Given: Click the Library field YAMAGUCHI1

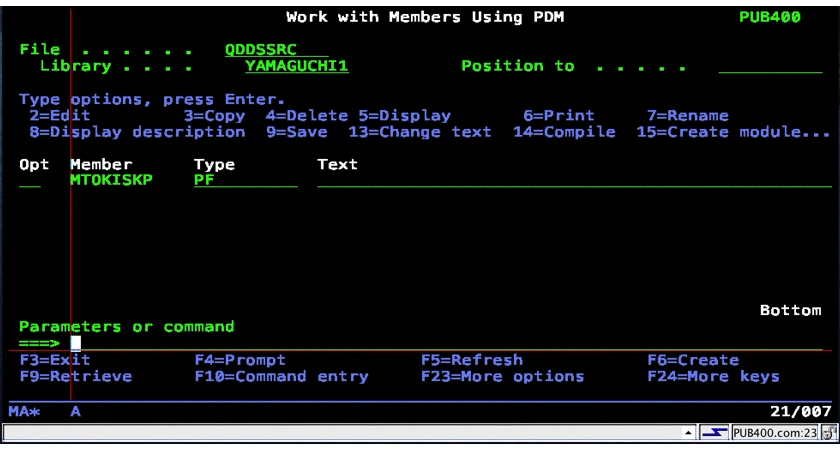Looking at the screenshot, I should click(297, 66).
